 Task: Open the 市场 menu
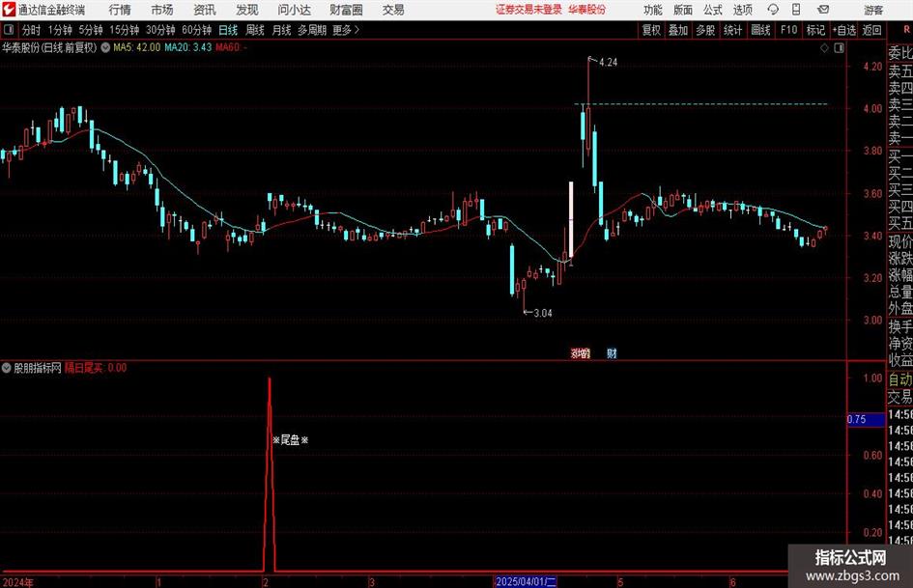coord(162,10)
